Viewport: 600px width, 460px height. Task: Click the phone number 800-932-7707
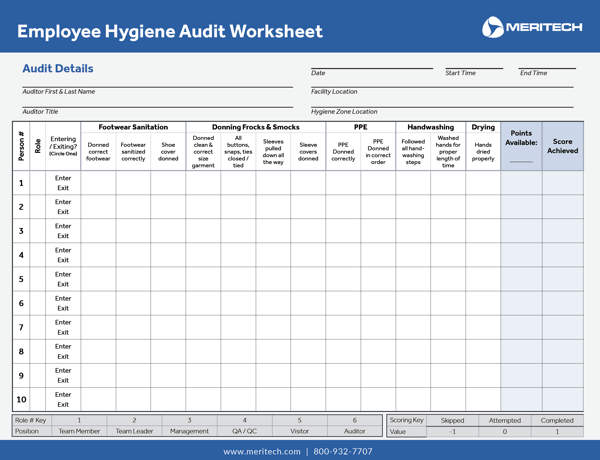(343, 452)
